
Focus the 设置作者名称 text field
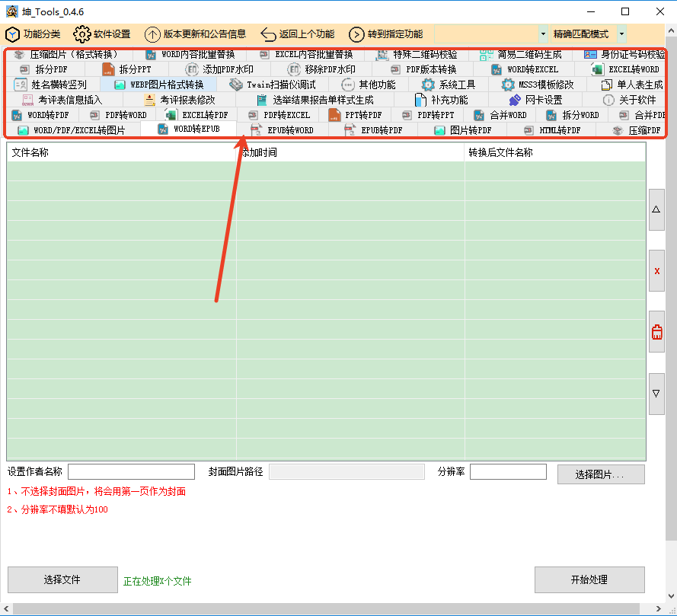point(131,472)
